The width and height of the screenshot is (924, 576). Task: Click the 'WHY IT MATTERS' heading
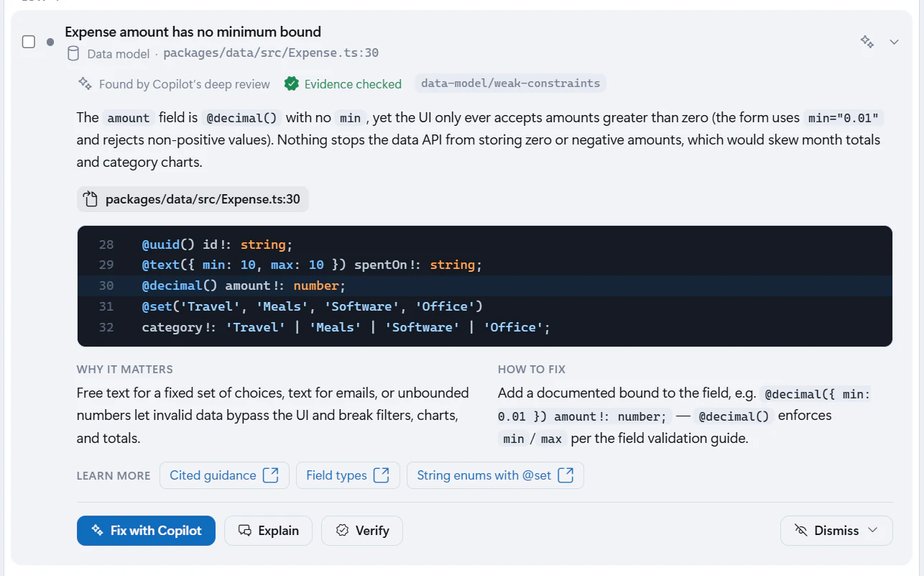point(125,370)
